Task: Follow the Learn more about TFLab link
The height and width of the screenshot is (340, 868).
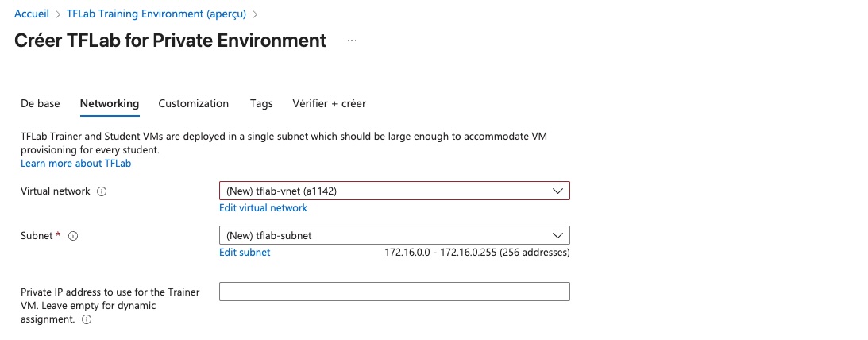Action: (x=76, y=163)
